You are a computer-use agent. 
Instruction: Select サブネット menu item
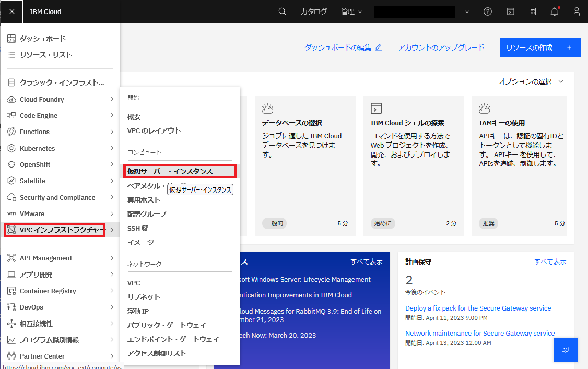click(144, 297)
